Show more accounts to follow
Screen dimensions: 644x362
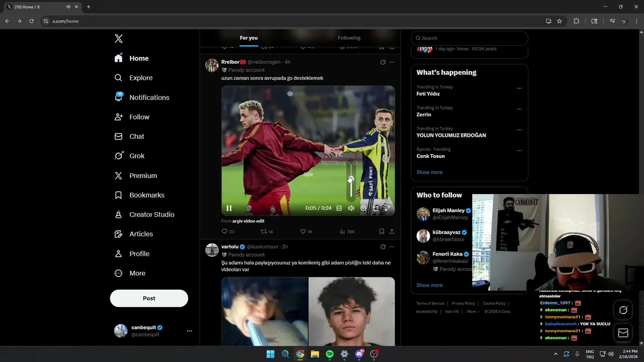pyautogui.click(x=430, y=285)
